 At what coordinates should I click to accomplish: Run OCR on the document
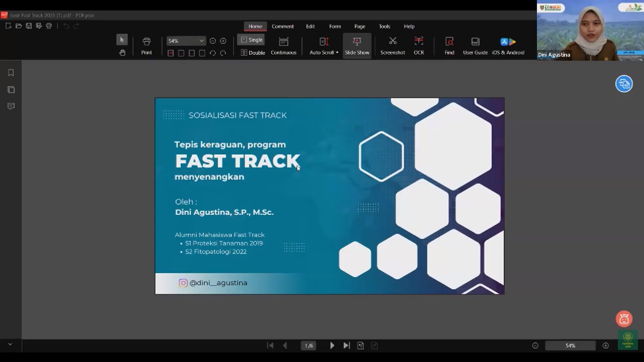click(419, 46)
